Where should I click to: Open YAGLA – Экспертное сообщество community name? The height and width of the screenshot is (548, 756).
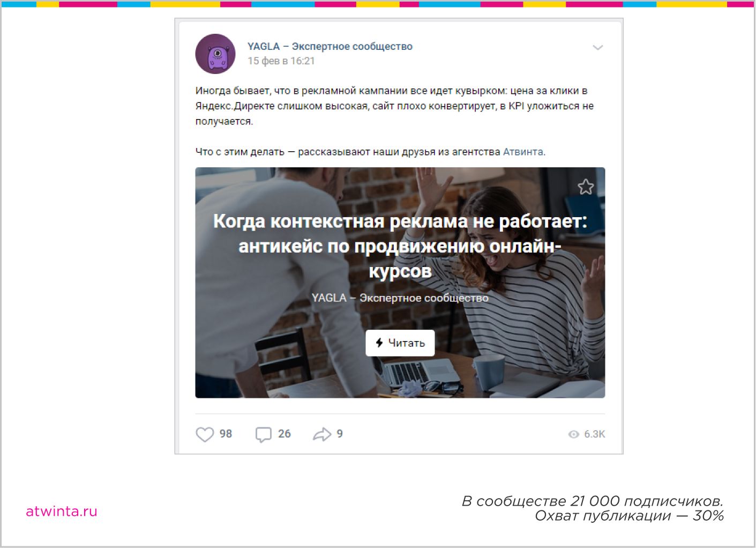330,47
